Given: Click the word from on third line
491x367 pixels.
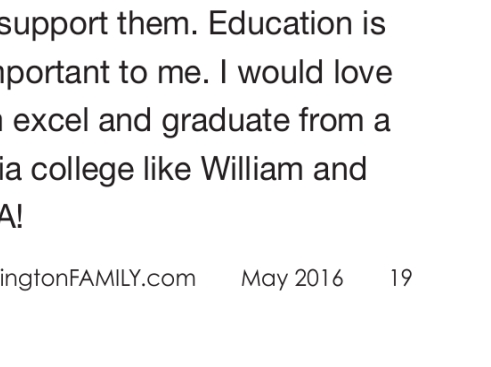Looking at the screenshot, I should tap(331, 120).
